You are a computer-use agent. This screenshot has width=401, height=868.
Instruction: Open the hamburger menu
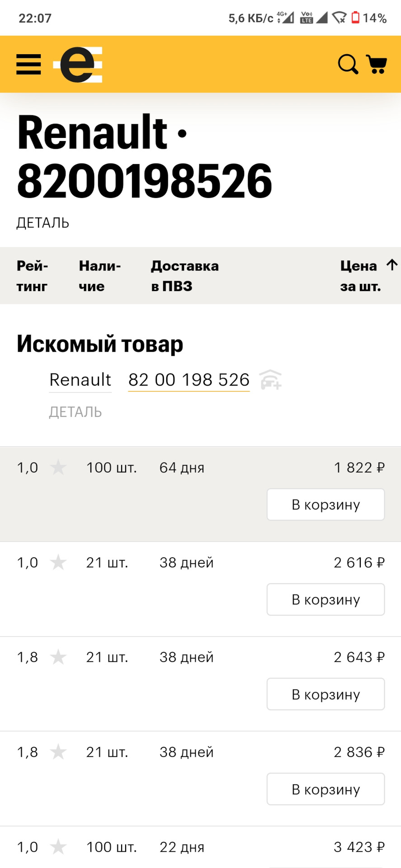coord(28,64)
